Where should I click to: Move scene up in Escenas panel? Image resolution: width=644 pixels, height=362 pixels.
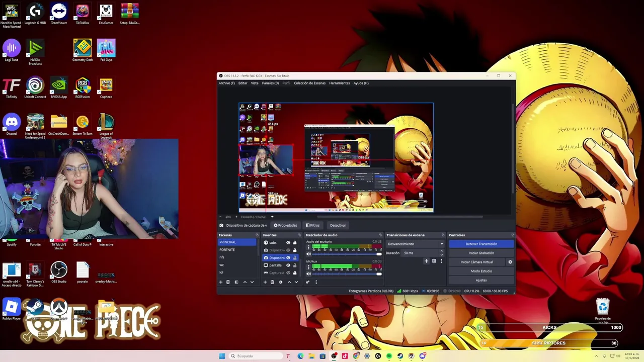click(245, 282)
